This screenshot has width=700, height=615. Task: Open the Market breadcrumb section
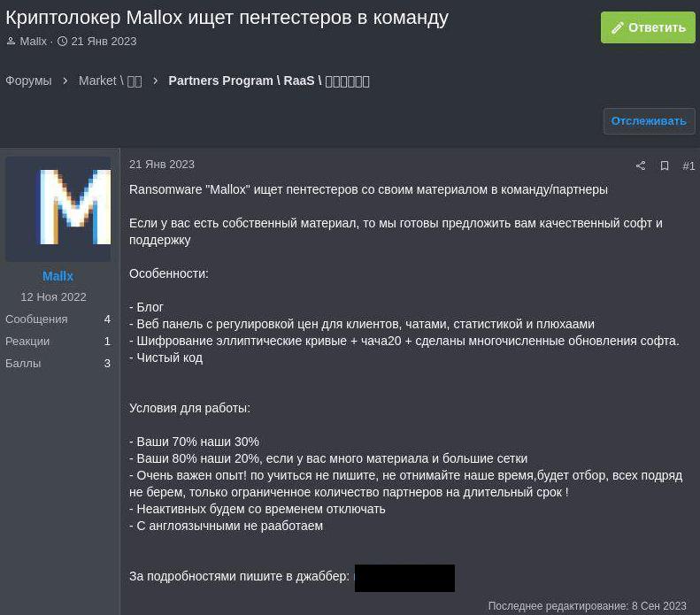(x=111, y=81)
